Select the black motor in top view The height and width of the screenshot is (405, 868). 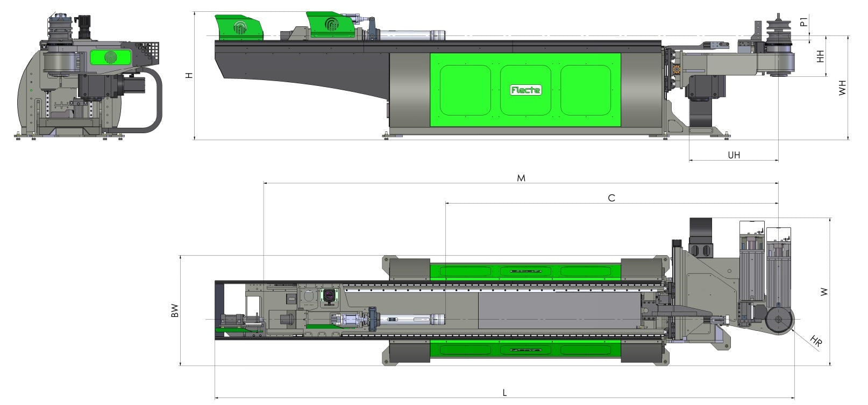click(700, 236)
